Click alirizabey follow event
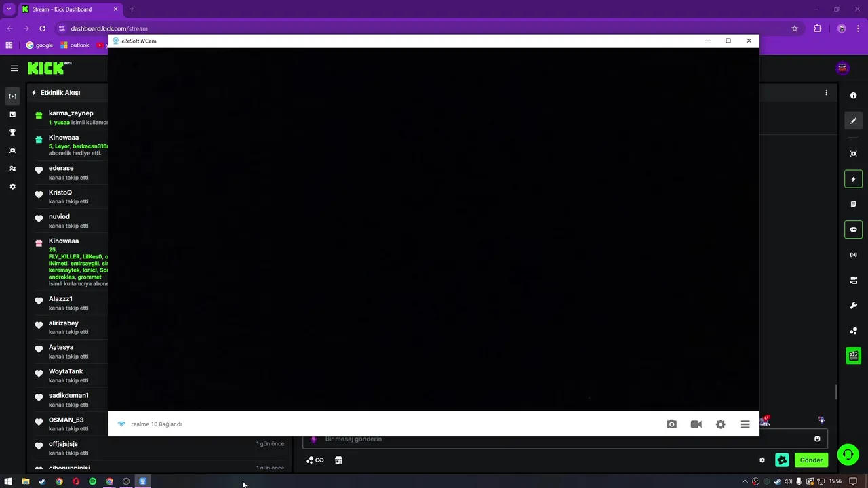The image size is (868, 488). [71, 327]
